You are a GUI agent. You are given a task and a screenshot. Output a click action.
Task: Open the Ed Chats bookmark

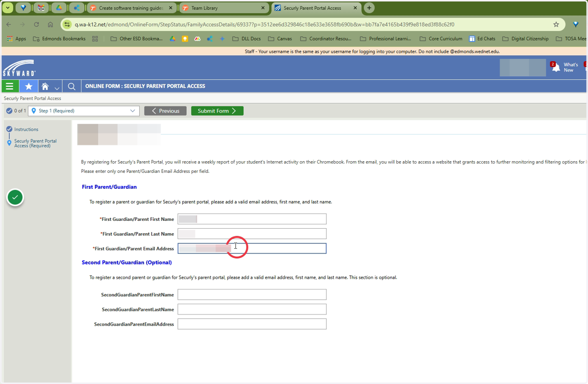coord(482,39)
